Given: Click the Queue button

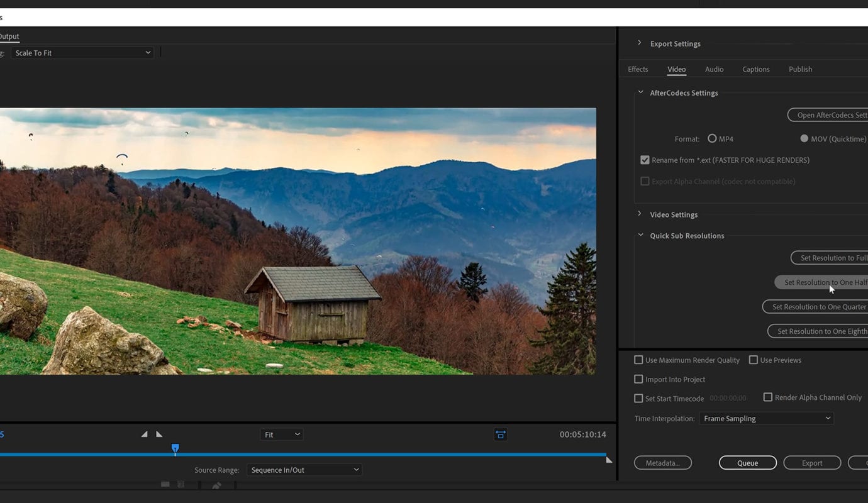Looking at the screenshot, I should coord(747,463).
